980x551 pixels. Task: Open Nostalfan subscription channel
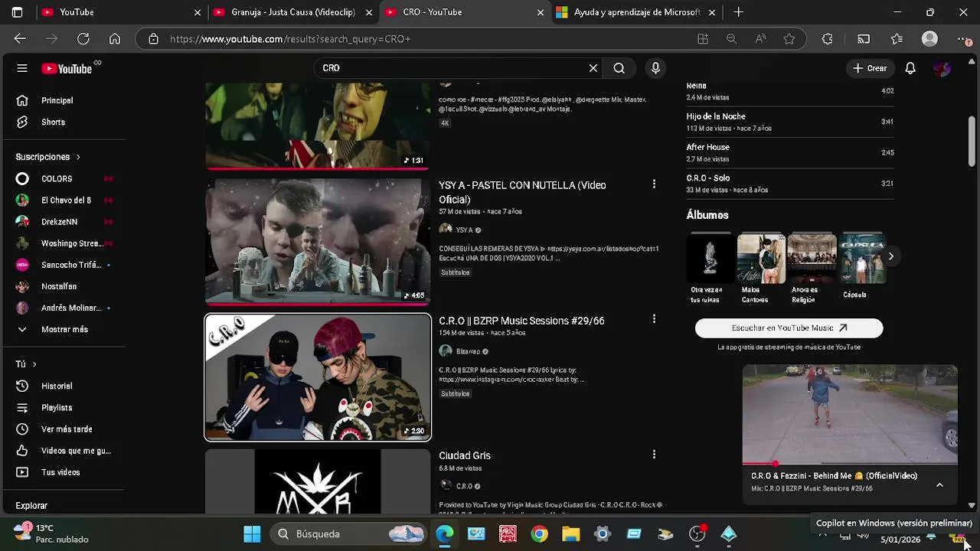(59, 286)
